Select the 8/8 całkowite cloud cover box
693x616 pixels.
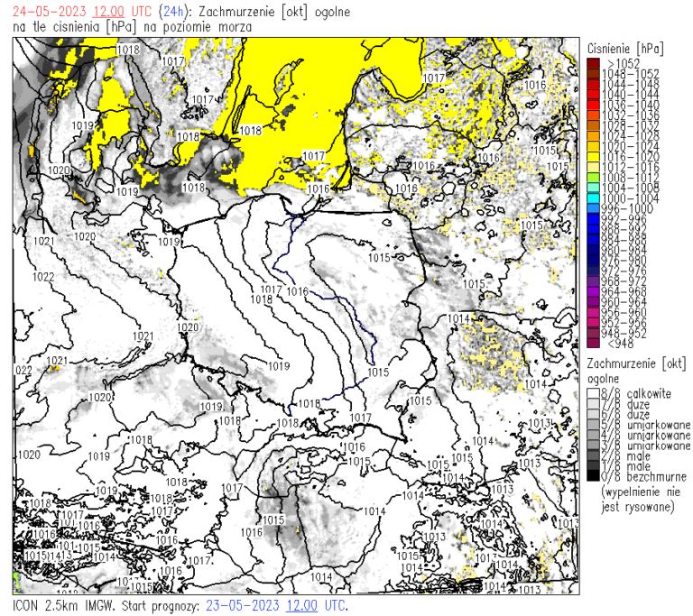tap(592, 393)
